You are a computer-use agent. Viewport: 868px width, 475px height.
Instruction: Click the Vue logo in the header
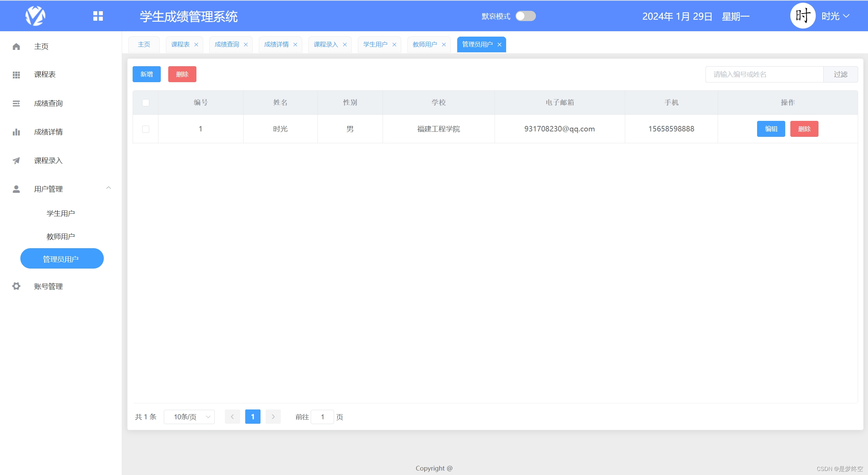point(35,16)
